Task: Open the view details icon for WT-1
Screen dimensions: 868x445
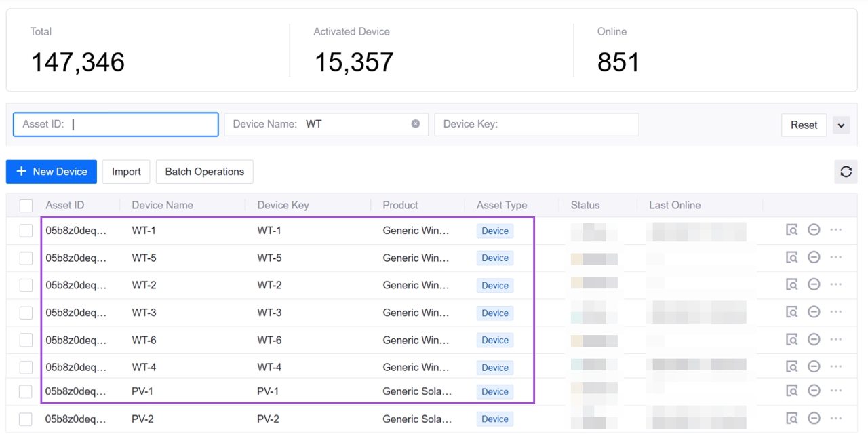Action: [x=791, y=230]
